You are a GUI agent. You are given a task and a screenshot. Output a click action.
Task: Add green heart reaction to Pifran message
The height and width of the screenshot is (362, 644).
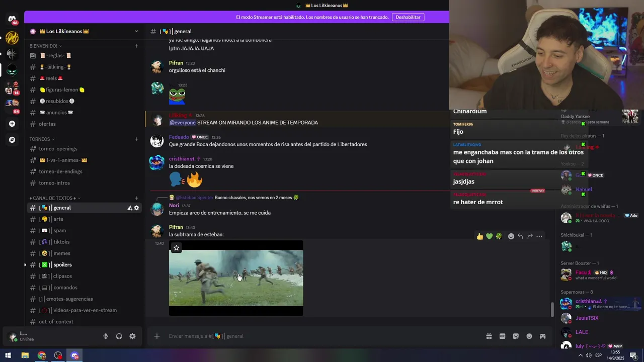click(x=489, y=236)
